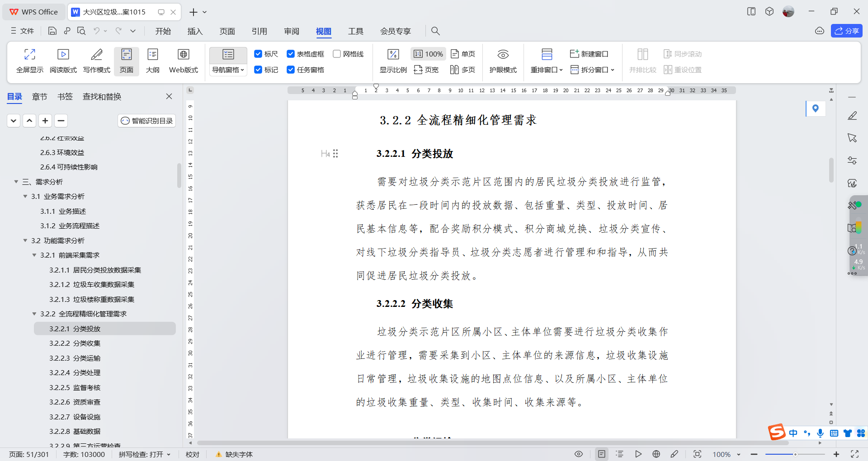Click the pen icon in right sidebar

pos(852,116)
